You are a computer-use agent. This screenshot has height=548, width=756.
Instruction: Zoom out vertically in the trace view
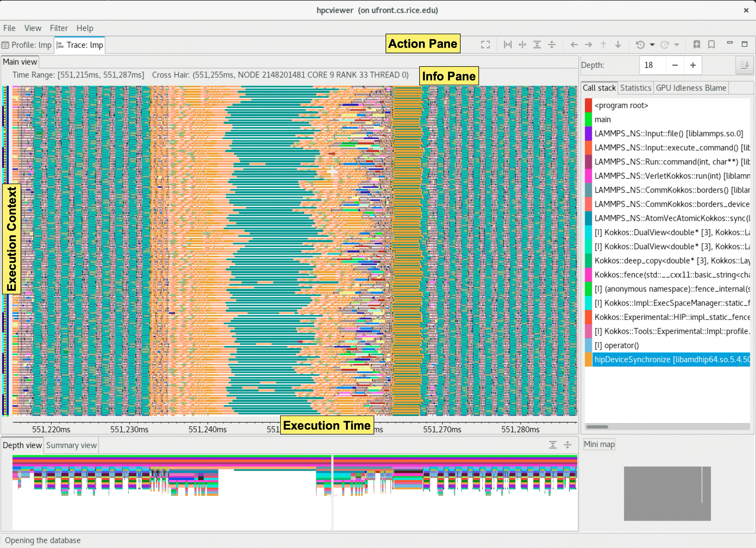pyautogui.click(x=552, y=44)
